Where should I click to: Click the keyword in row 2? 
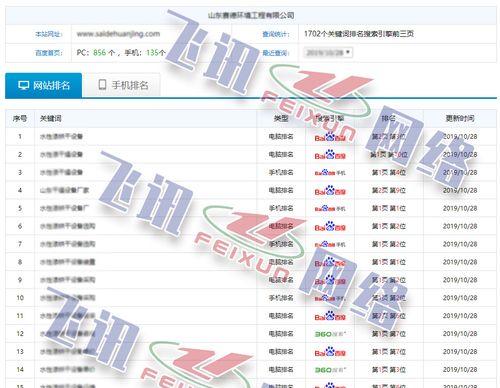(61, 154)
